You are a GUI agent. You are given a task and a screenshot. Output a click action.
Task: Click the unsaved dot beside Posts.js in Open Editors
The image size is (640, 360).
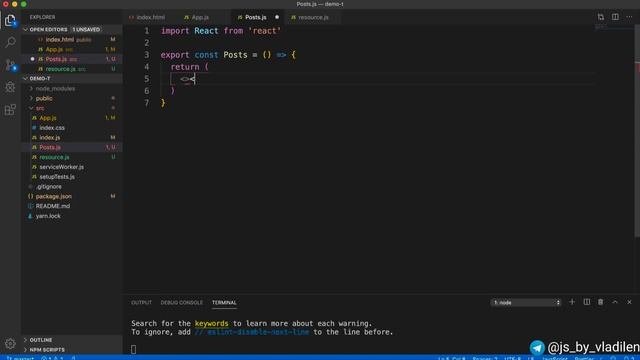pyautogui.click(x=33, y=59)
